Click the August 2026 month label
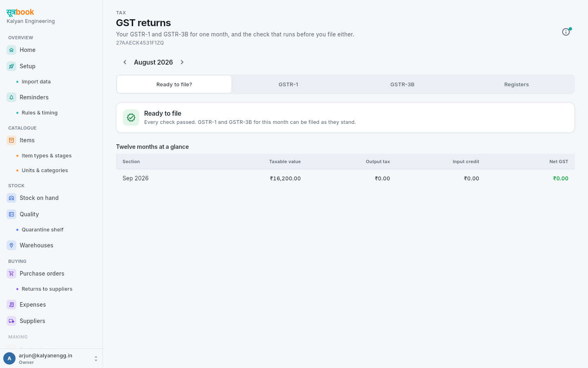 pyautogui.click(x=154, y=62)
